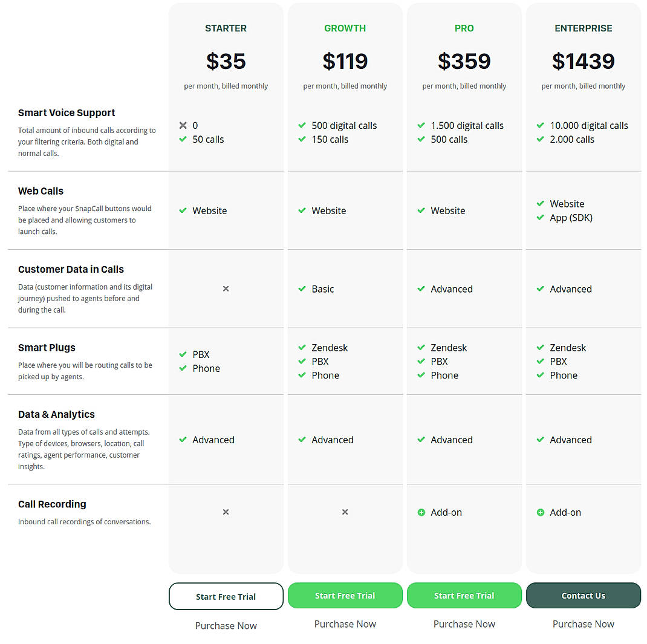The image size is (647, 644).
Task: Click the green checkmark beside Growth's 500 digital calls
Action: click(x=302, y=126)
